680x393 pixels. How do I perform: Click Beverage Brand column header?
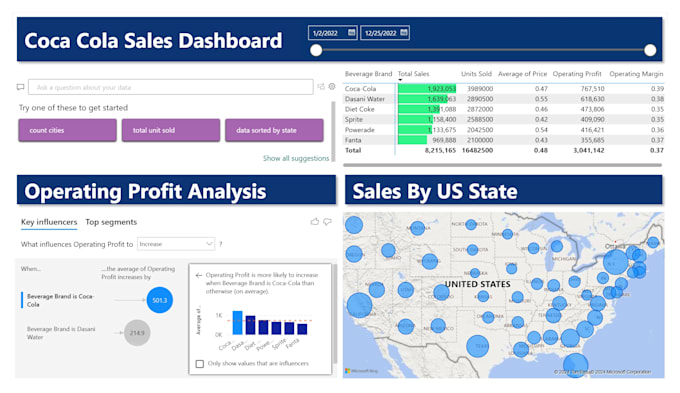point(368,74)
